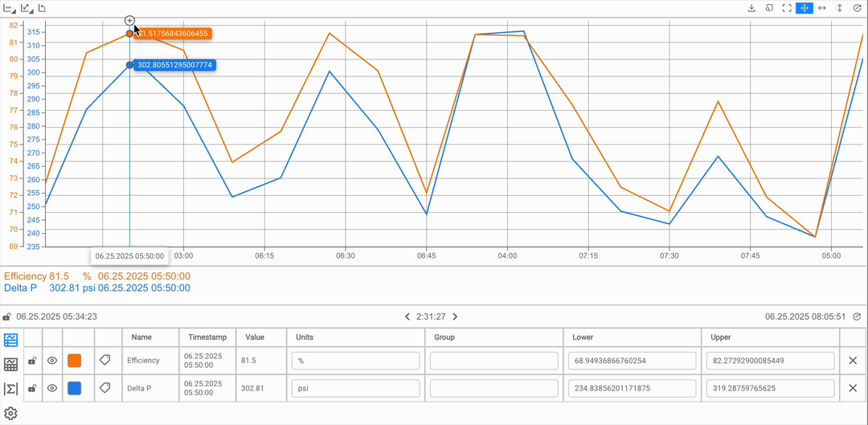Click the live update icon next to end time

pyautogui.click(x=858, y=317)
